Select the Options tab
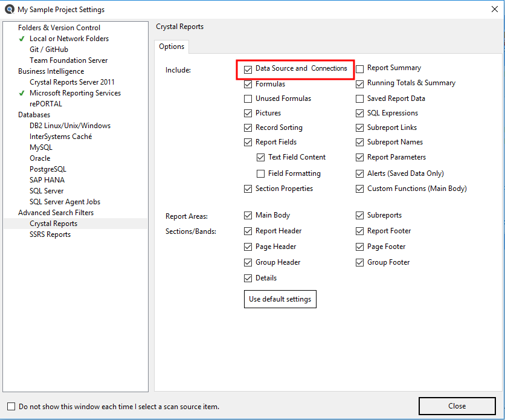Screen dimensions: 505x420 tap(172, 47)
